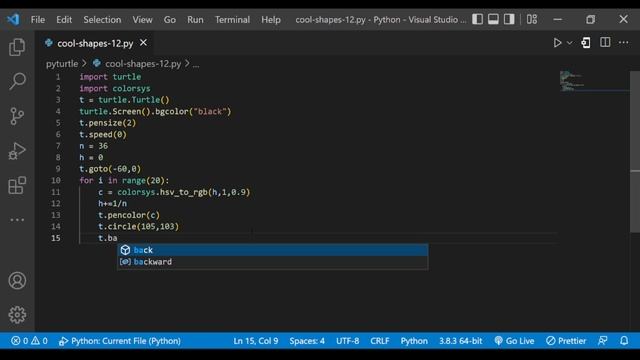Toggle the primary side bar layout icon

[x=478, y=19]
